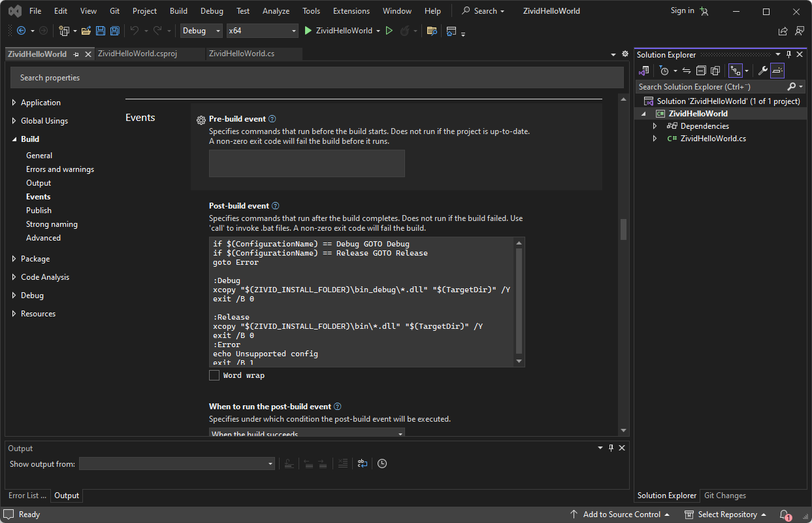
Task: Click the notifications bell in status bar
Action: point(785,515)
